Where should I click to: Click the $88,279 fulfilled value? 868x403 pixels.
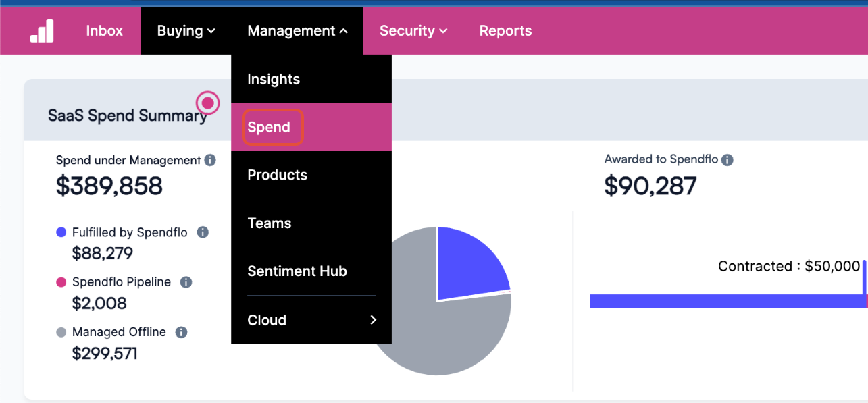(103, 254)
